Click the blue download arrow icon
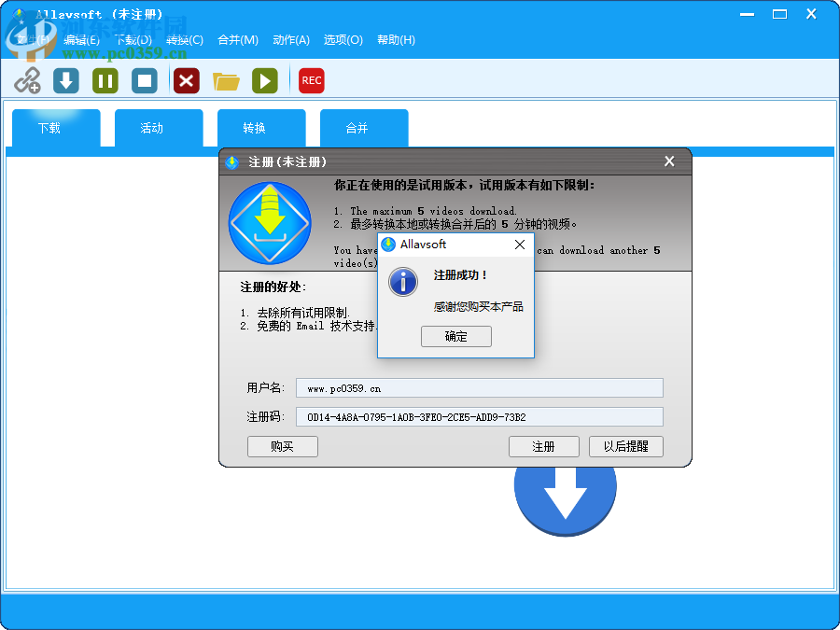The height and width of the screenshot is (630, 840). pyautogui.click(x=64, y=81)
